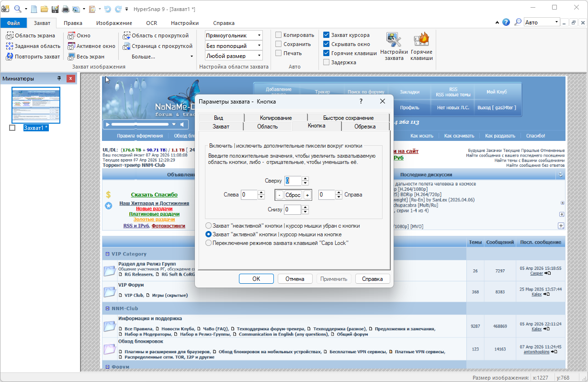Image resolution: width=588 pixels, height=382 pixels.
Task: Switch to the 'Изображение' ribbon tab
Action: pos(114,23)
